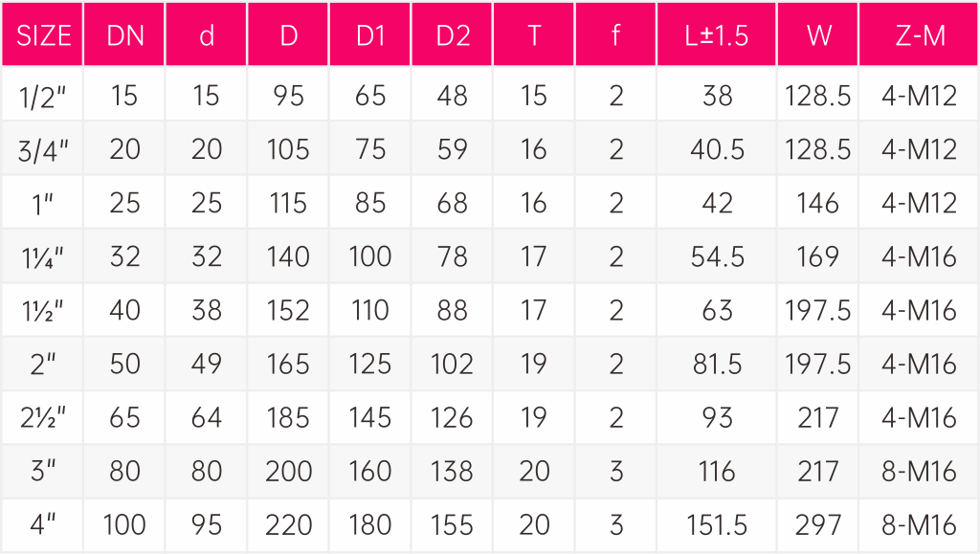
Task: Click the SIZE column header
Action: pos(42,34)
